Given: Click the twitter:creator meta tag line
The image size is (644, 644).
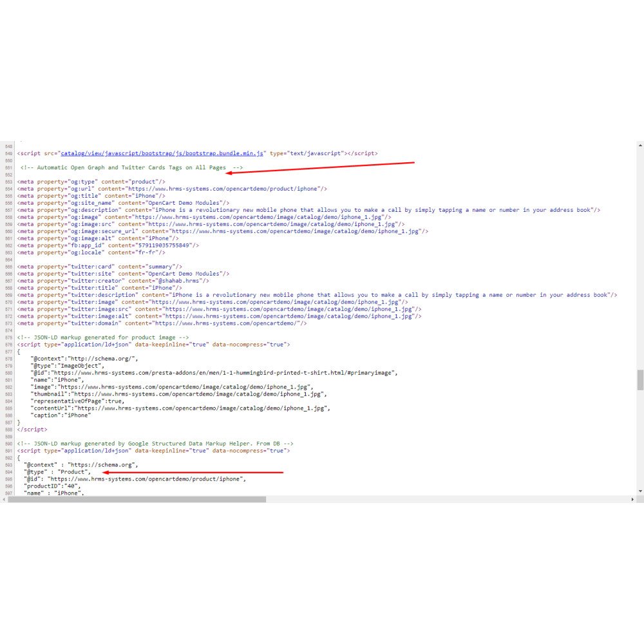Looking at the screenshot, I should [113, 281].
